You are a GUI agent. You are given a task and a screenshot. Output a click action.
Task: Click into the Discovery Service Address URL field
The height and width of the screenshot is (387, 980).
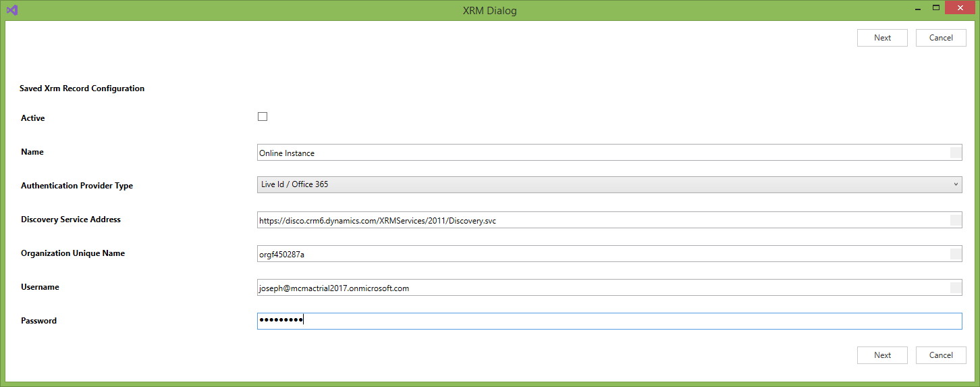click(601, 220)
